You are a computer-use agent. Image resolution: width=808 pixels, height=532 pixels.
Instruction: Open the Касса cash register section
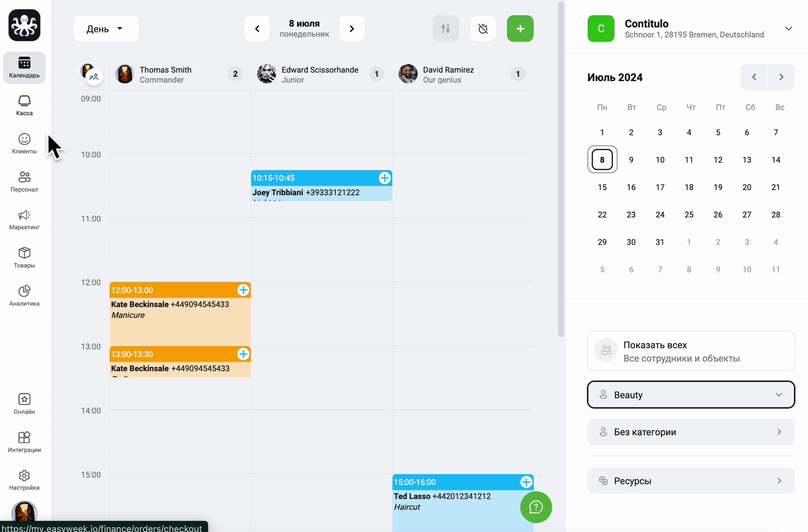(x=24, y=105)
